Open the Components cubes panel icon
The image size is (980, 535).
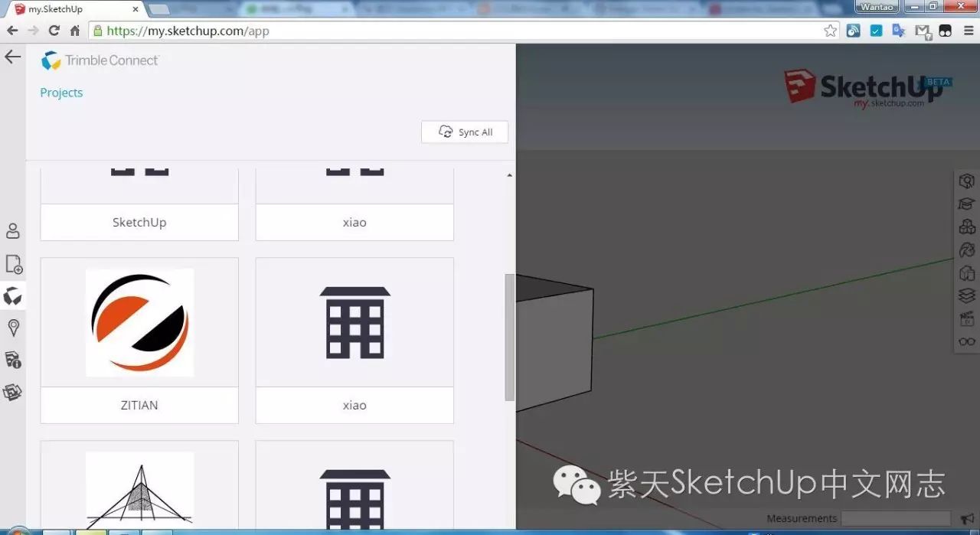pos(967,227)
